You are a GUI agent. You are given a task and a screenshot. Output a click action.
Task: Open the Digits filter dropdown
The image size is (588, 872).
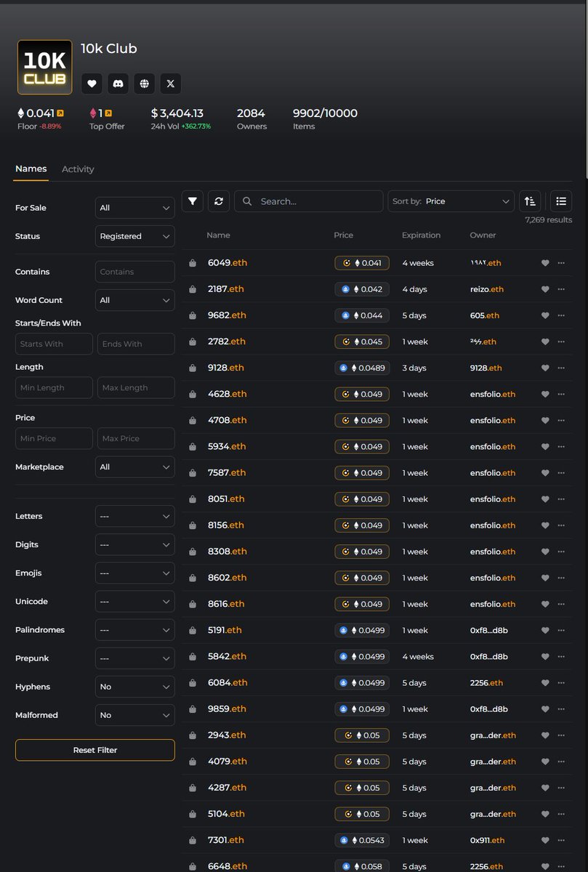(x=135, y=544)
